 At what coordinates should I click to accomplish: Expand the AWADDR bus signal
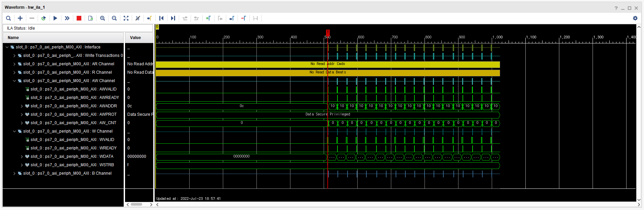[22, 106]
